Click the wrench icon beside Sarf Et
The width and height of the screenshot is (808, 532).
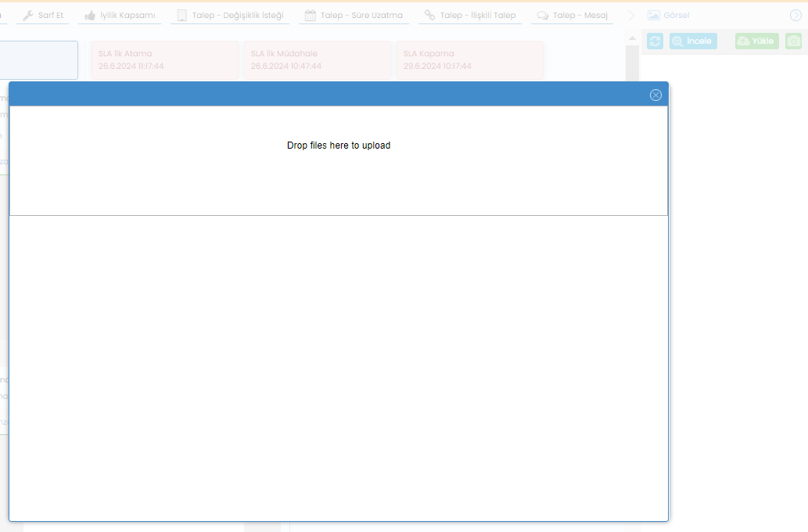(28, 16)
